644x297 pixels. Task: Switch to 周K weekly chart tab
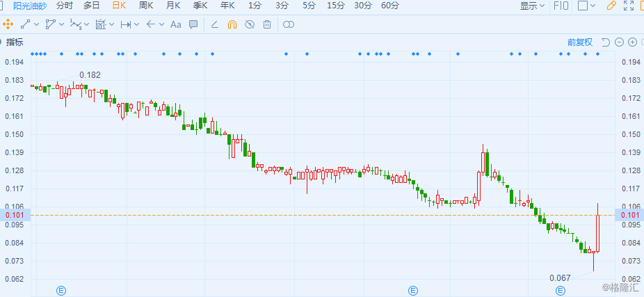[146, 6]
